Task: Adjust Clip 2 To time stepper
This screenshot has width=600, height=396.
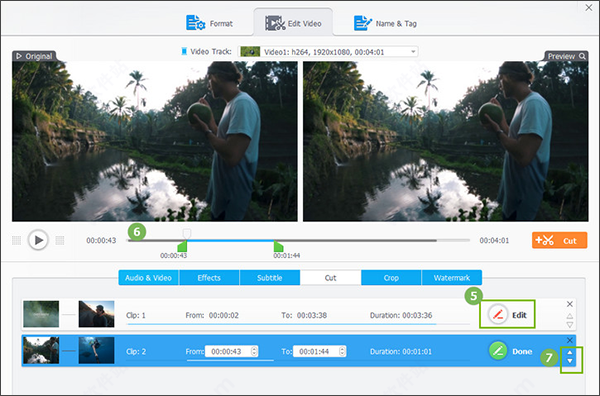Action: tap(342, 351)
